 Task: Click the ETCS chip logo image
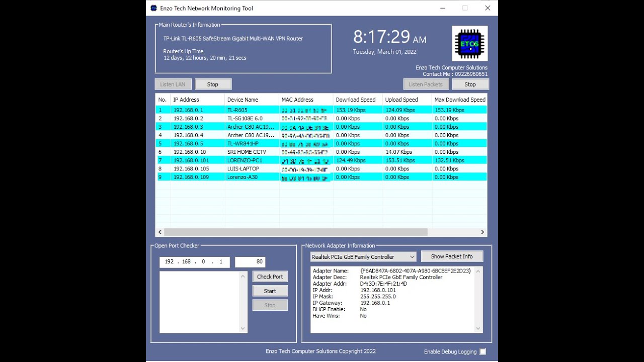coord(470,44)
